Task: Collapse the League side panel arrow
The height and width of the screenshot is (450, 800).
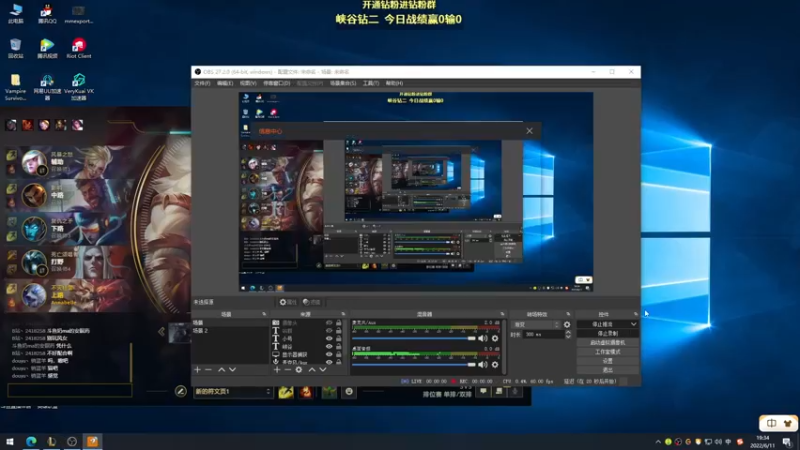Action: (x=162, y=332)
